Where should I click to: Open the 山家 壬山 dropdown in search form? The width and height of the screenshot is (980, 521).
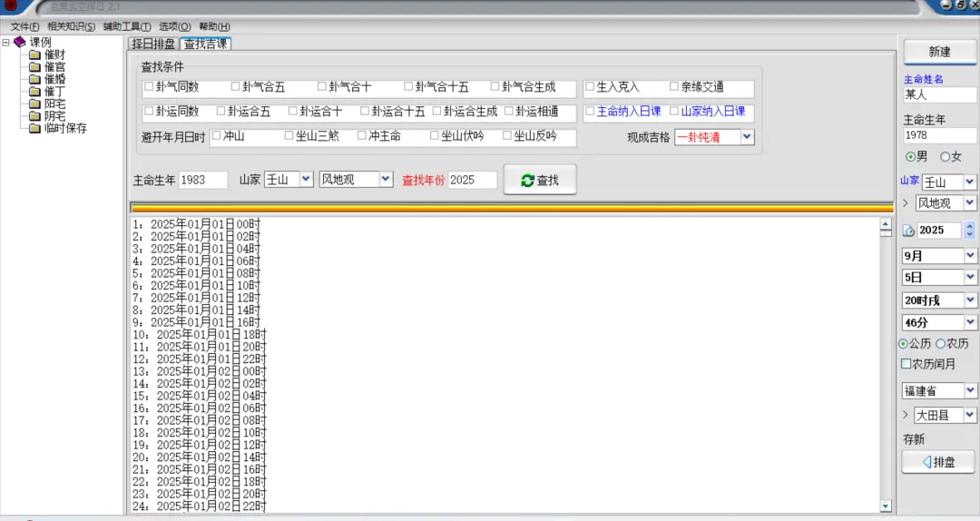306,180
